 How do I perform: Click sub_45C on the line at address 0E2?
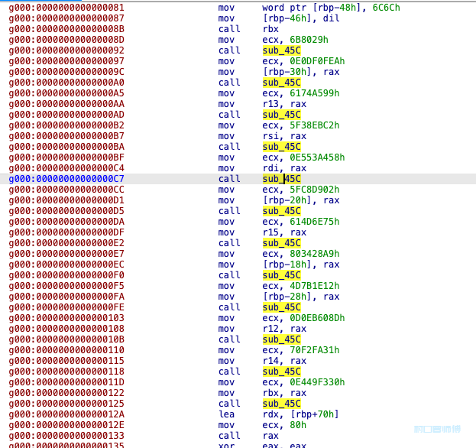point(282,243)
